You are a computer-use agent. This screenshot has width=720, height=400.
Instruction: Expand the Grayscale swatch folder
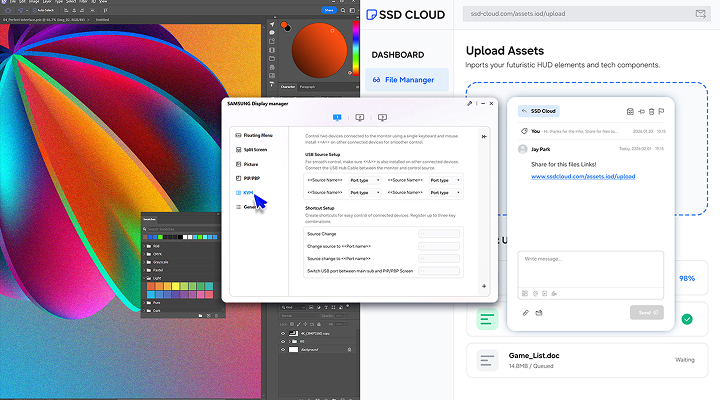click(145, 262)
